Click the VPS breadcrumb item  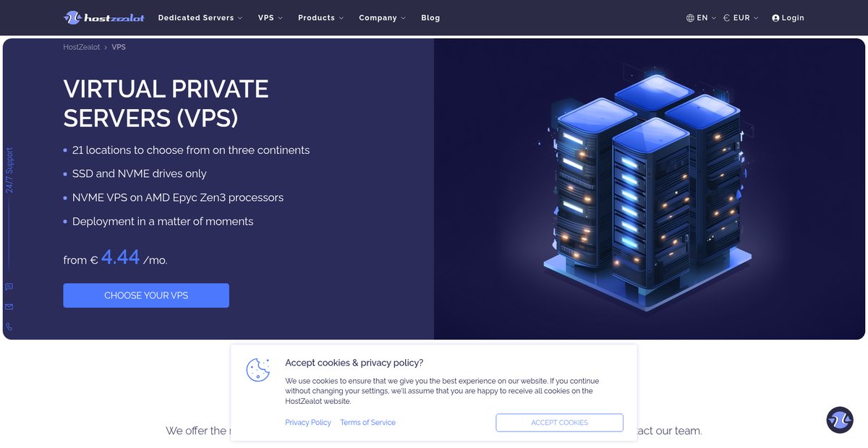[119, 47]
